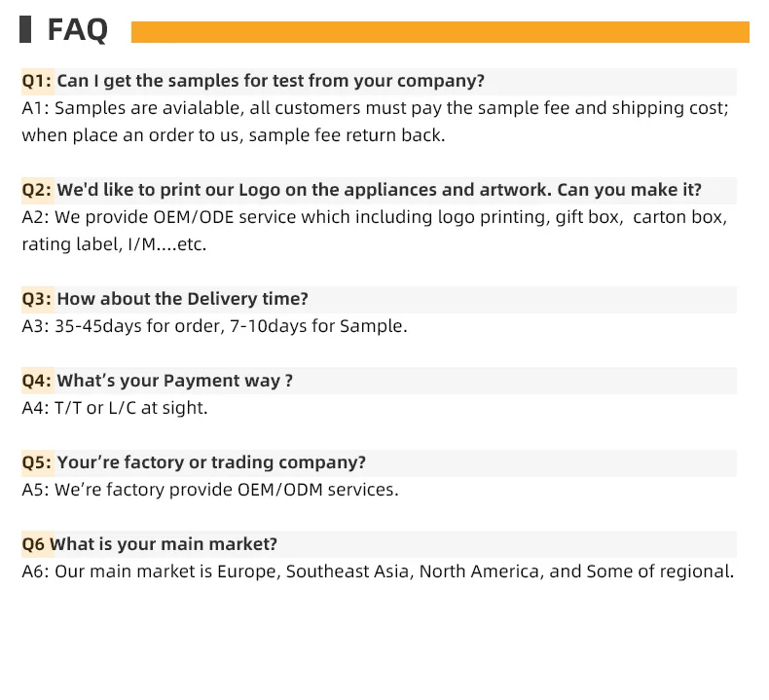Expand Q3 about the Delivery time
Image resolution: width=769 pixels, height=700 pixels.
point(182,299)
